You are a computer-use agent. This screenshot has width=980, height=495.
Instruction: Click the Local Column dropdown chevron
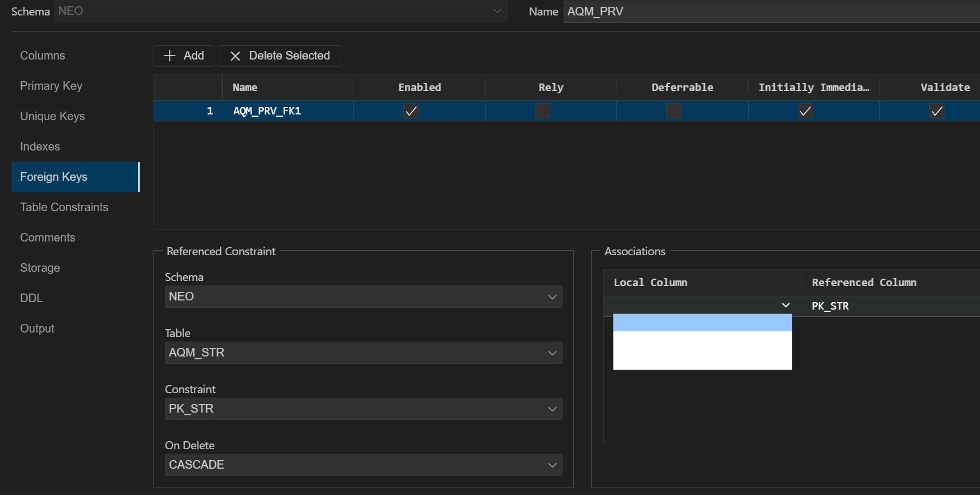(786, 306)
